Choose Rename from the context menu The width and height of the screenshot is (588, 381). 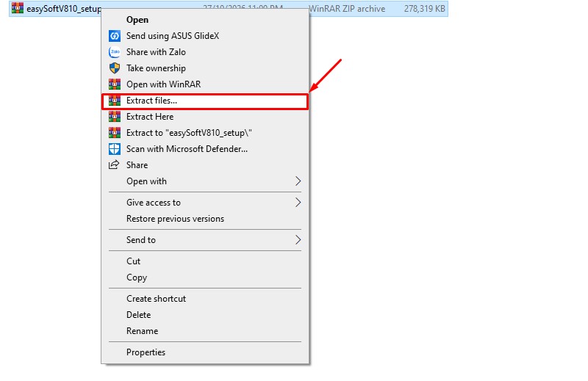(205, 331)
